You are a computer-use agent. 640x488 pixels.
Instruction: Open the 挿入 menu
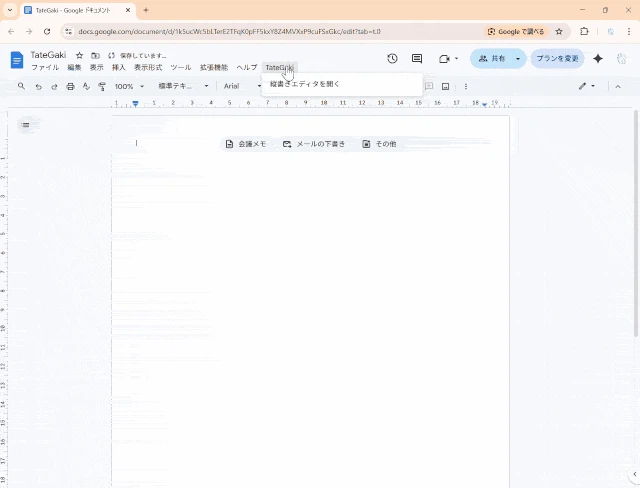point(119,68)
